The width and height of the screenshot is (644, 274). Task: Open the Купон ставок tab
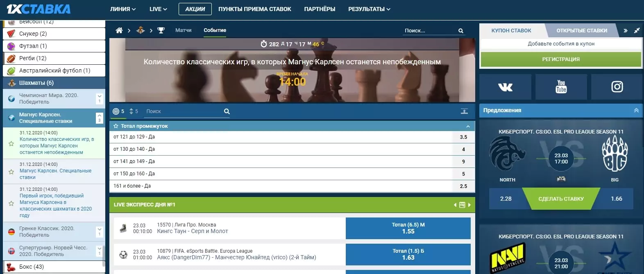tap(511, 31)
